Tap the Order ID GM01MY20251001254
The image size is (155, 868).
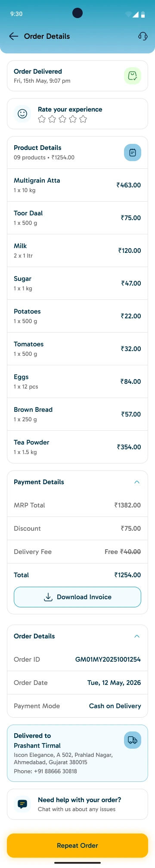click(x=108, y=660)
